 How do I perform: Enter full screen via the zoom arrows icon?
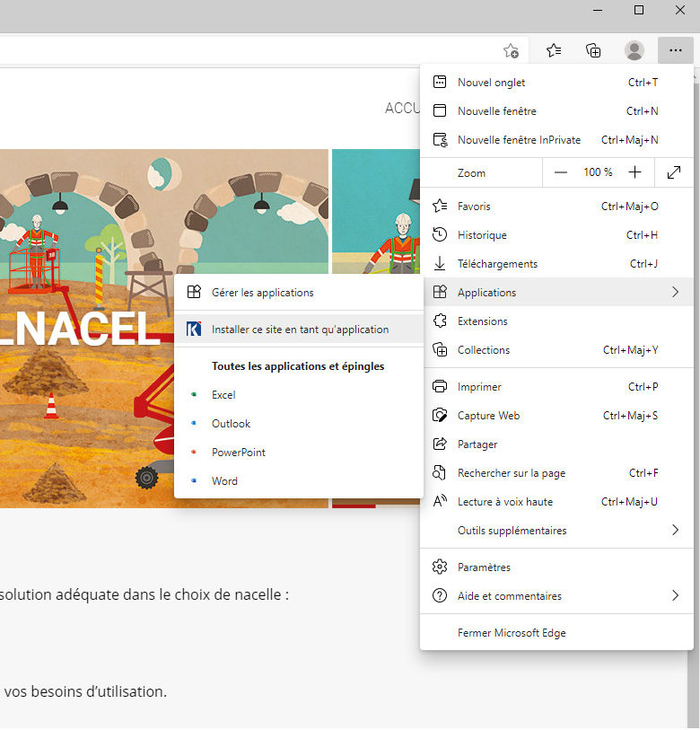coord(674,172)
